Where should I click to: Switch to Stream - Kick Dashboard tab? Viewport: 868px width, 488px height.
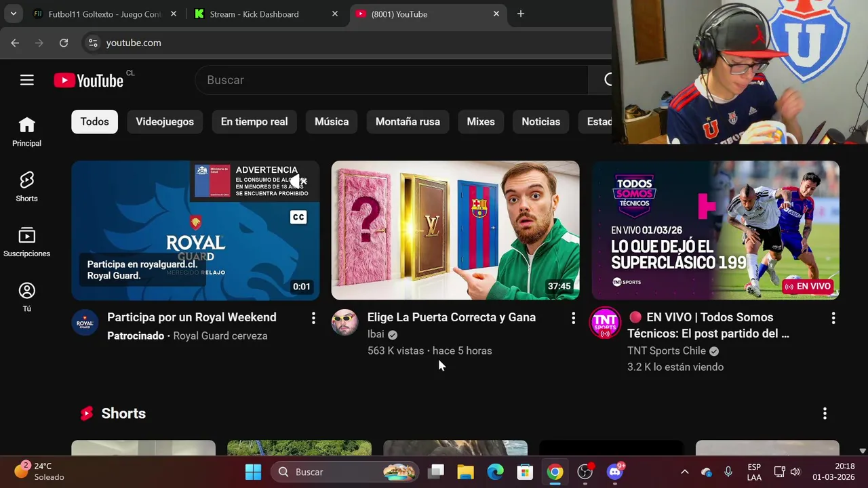point(254,14)
